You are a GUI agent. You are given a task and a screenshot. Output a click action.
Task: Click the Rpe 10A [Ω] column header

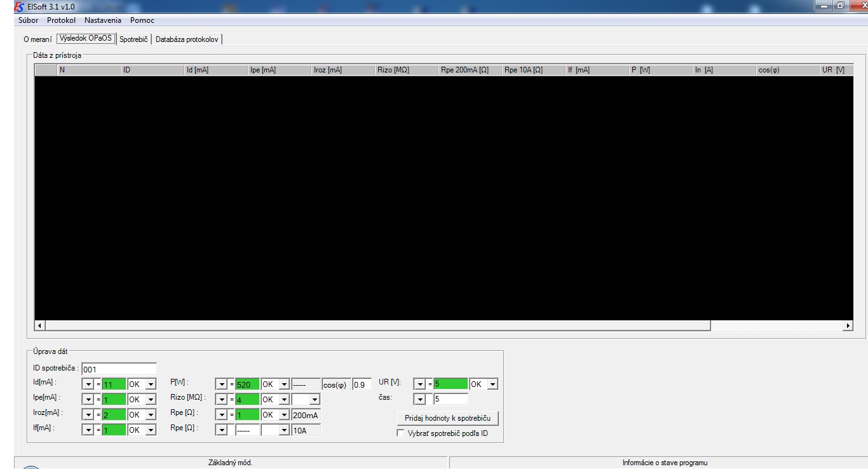point(534,70)
